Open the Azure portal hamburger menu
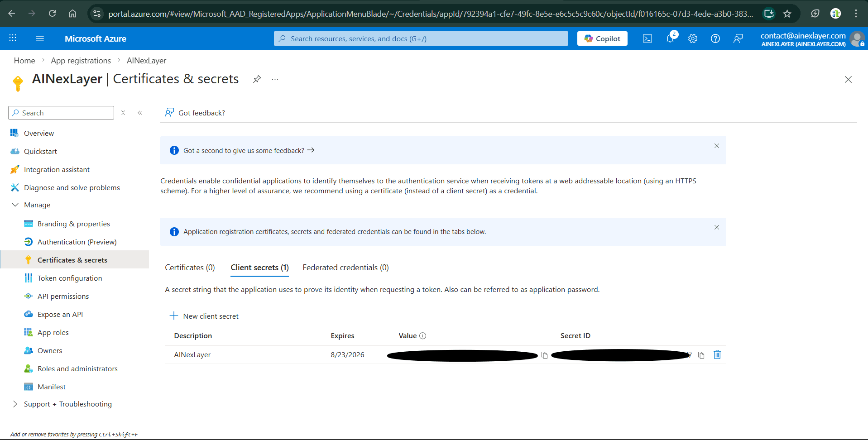Image resolution: width=868 pixels, height=440 pixels. click(40, 39)
